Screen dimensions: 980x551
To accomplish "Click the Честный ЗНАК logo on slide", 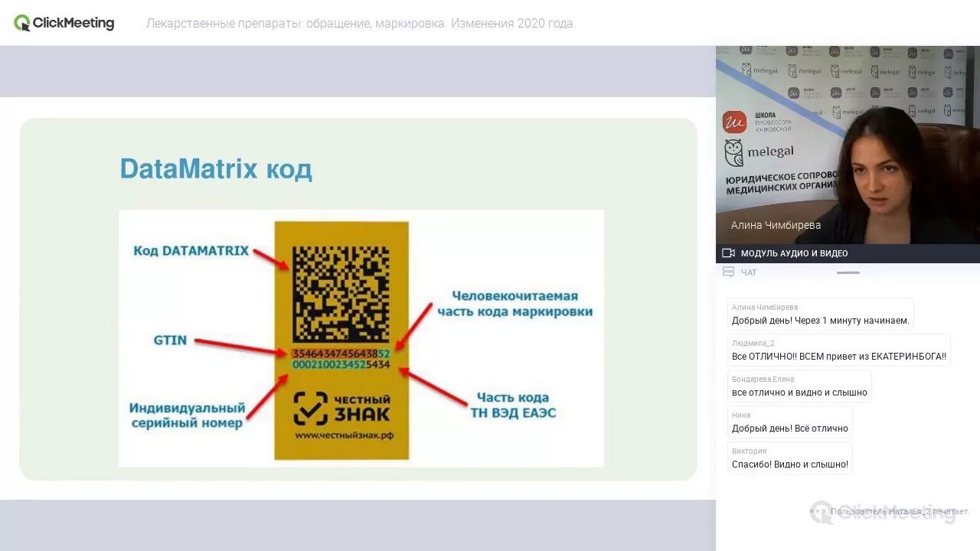I will (x=341, y=409).
